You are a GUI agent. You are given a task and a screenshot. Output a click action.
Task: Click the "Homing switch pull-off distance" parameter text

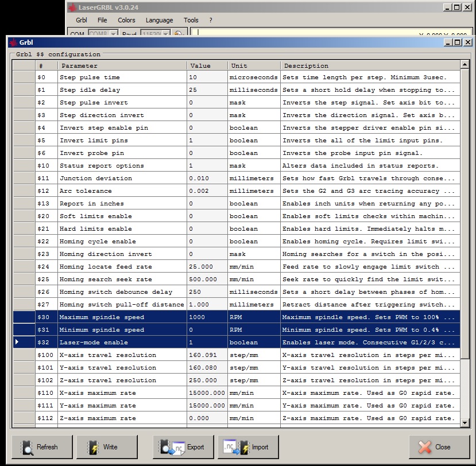click(x=122, y=305)
